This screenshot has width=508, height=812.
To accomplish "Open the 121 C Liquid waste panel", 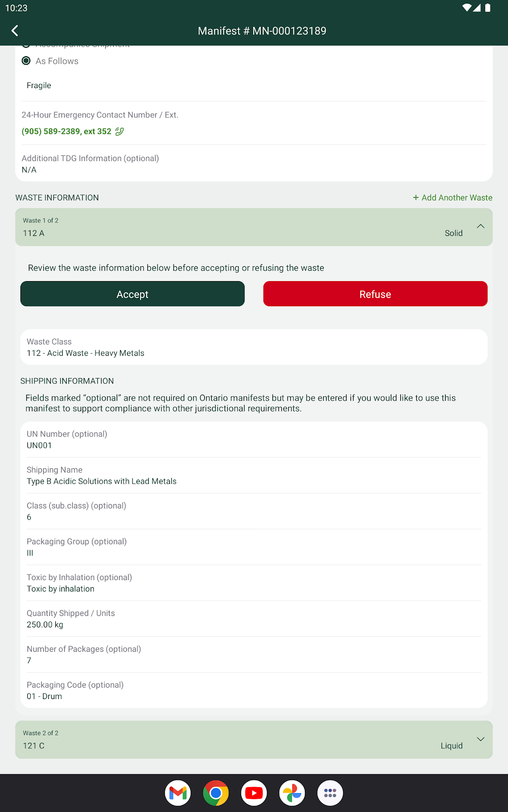I will [249, 740].
